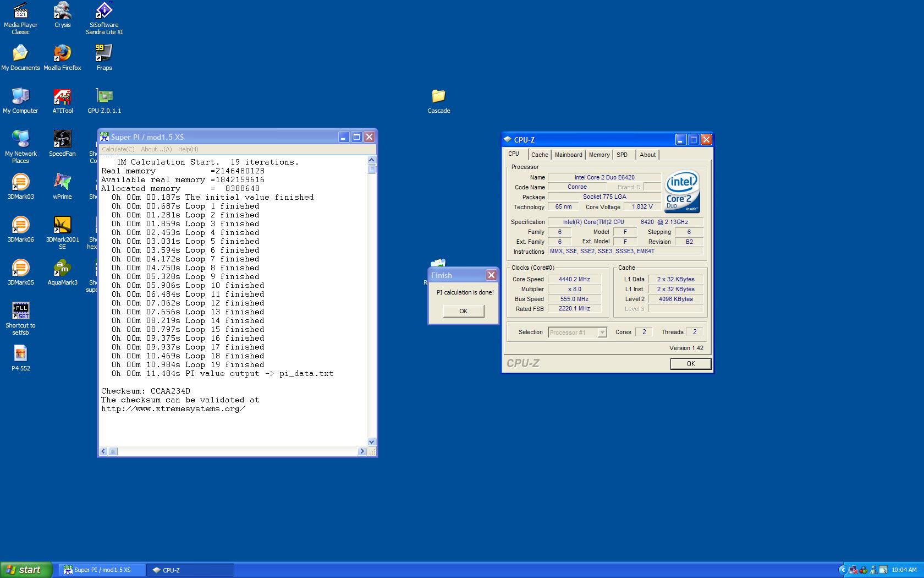Screen dimensions: 924x578
Task: Click the Level 2 4096 KBytes field
Action: pos(675,299)
